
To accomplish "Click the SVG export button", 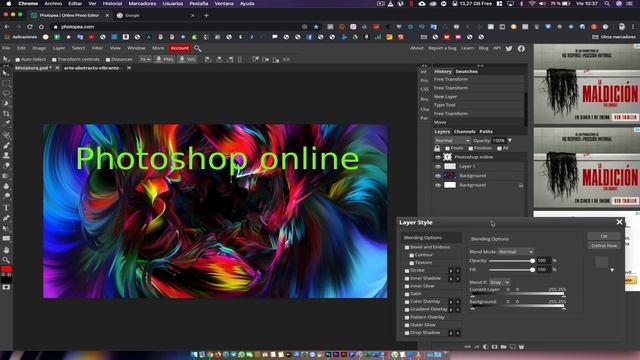I will (187, 60).
